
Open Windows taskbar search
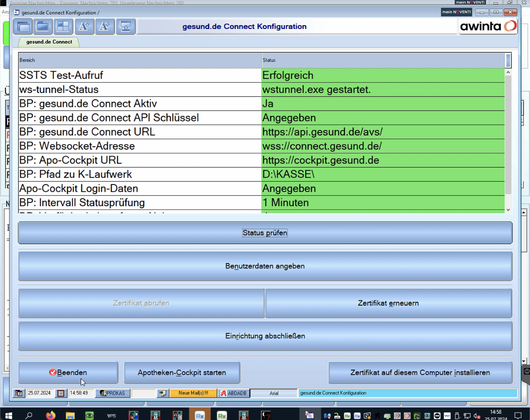[29, 415]
